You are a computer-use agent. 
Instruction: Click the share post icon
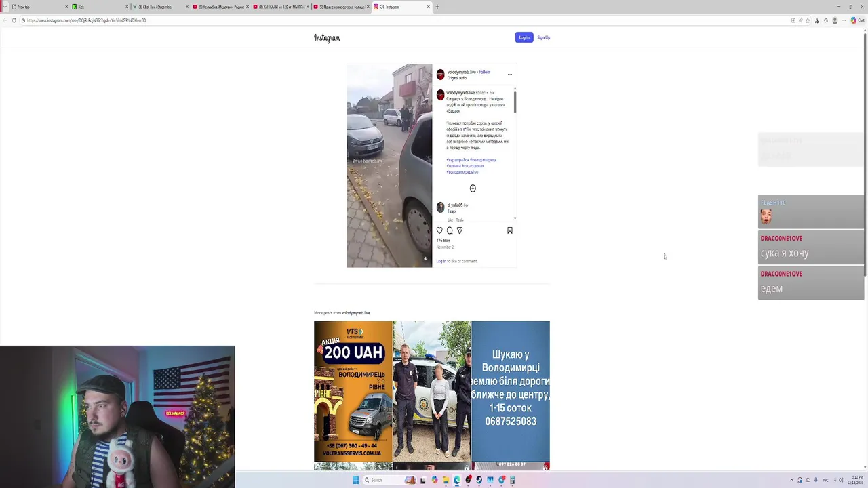[x=460, y=230]
